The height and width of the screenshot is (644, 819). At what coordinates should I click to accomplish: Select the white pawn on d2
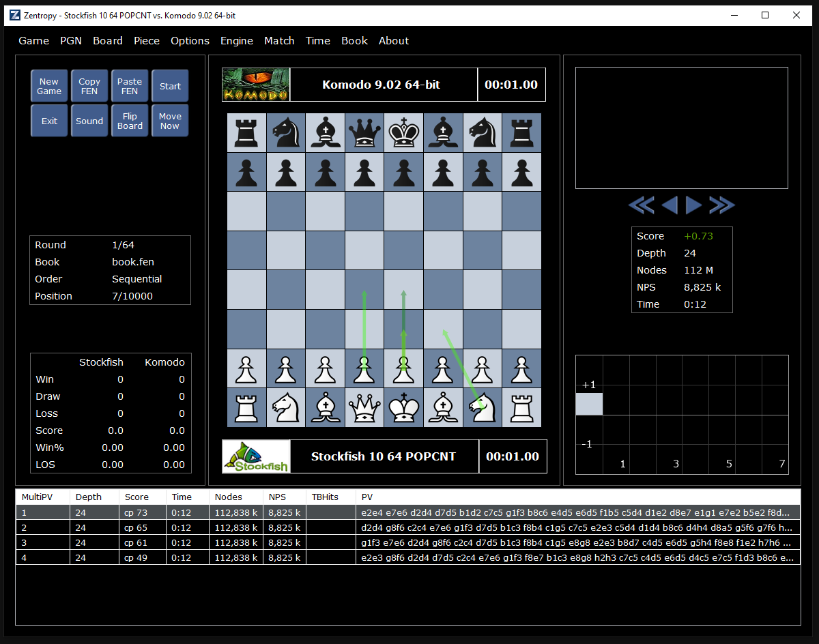pyautogui.click(x=364, y=369)
